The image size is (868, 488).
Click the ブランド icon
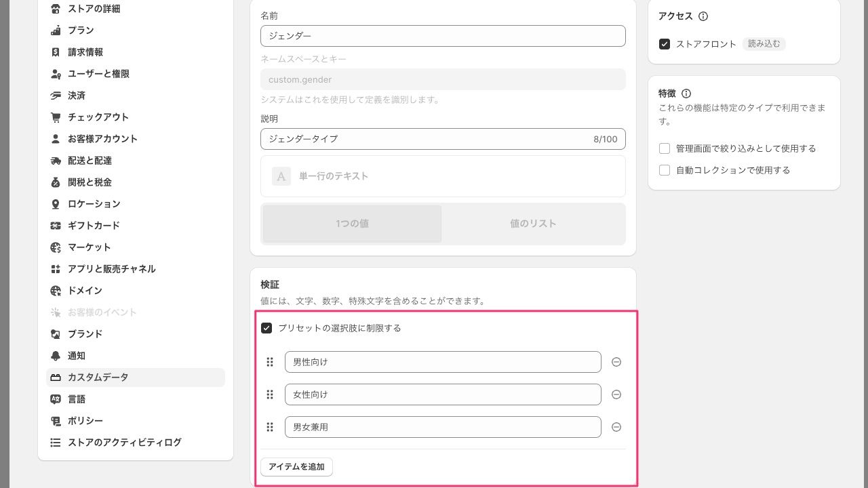pos(56,334)
